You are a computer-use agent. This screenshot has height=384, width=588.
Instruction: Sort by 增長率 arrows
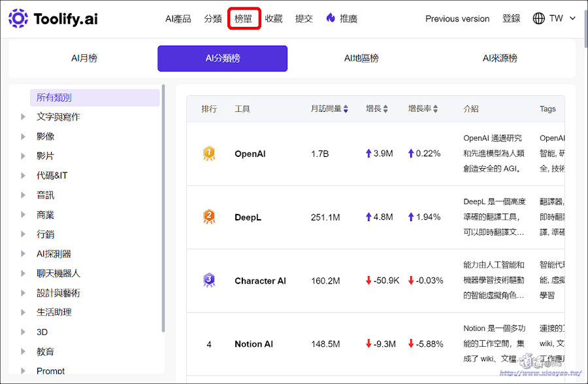pyautogui.click(x=435, y=109)
